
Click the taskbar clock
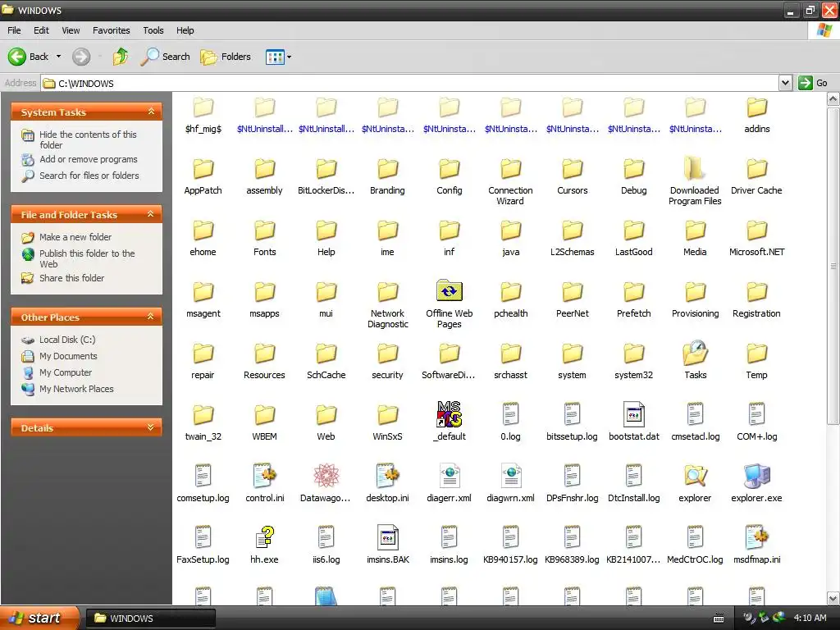810,619
